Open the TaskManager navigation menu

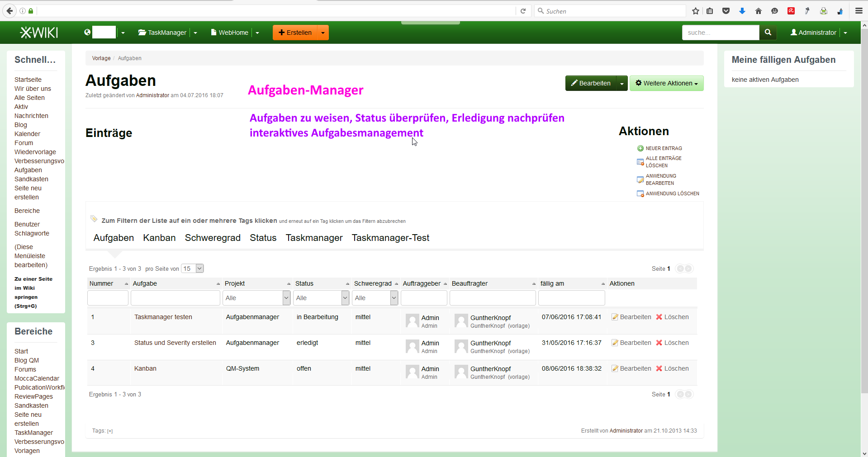[x=195, y=33]
